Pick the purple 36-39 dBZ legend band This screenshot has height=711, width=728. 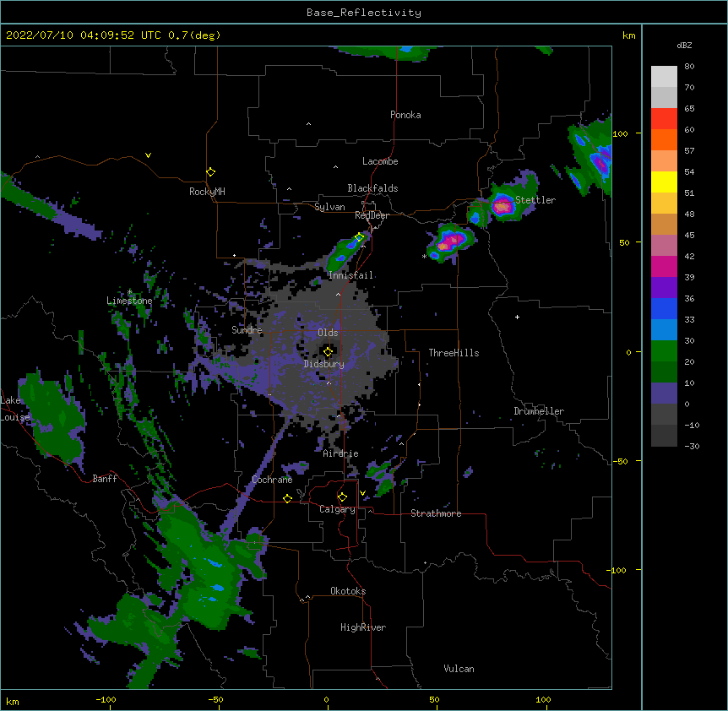click(664, 288)
